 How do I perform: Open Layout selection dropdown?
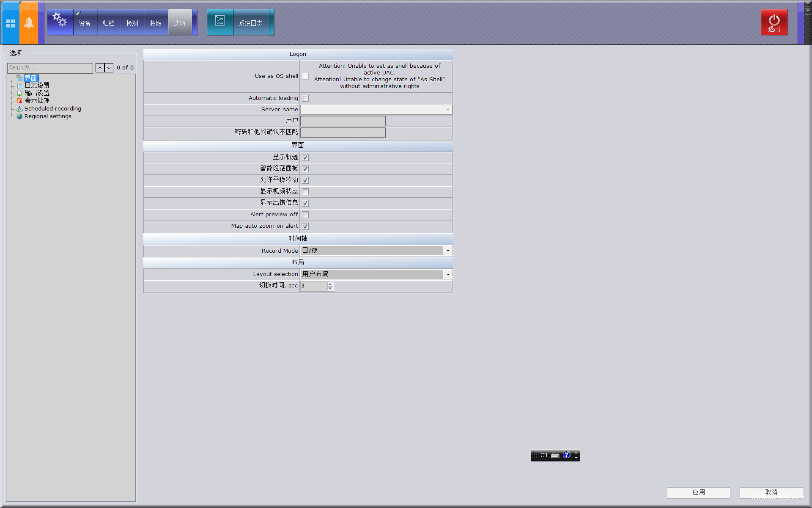[x=448, y=274]
